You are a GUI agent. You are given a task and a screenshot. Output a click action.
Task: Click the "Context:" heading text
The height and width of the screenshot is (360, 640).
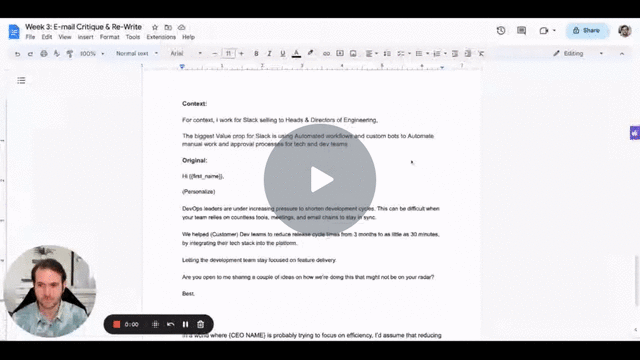[194, 104]
